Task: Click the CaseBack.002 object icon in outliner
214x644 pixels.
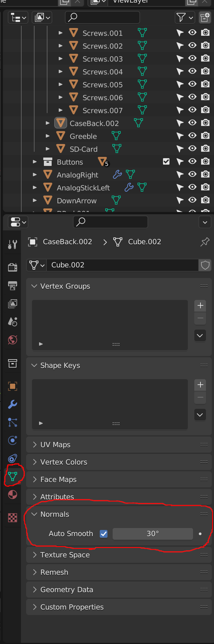Action: [61, 123]
